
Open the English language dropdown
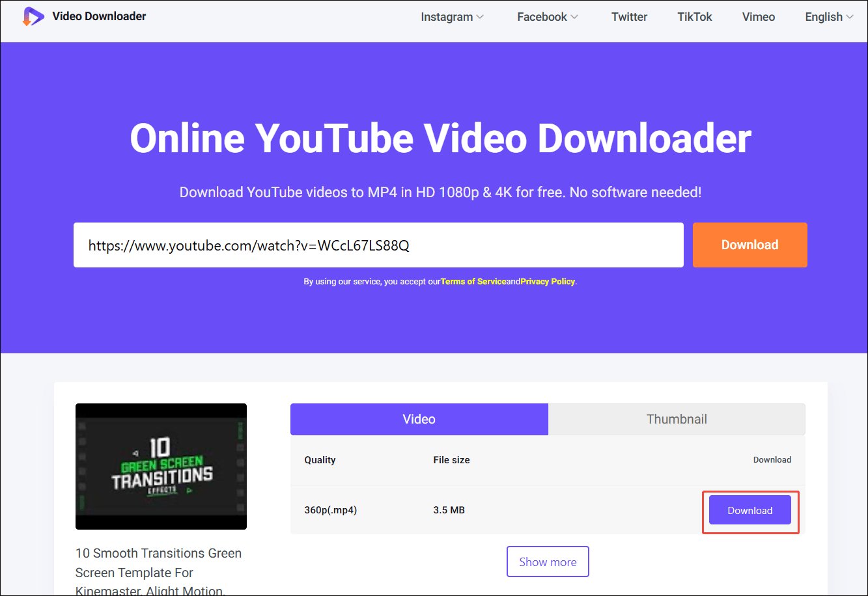[829, 17]
